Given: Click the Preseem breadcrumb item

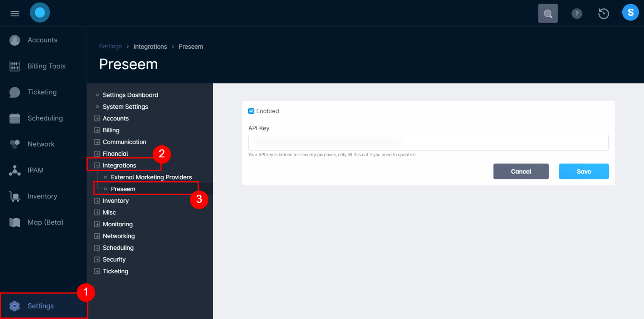Looking at the screenshot, I should click(x=191, y=47).
